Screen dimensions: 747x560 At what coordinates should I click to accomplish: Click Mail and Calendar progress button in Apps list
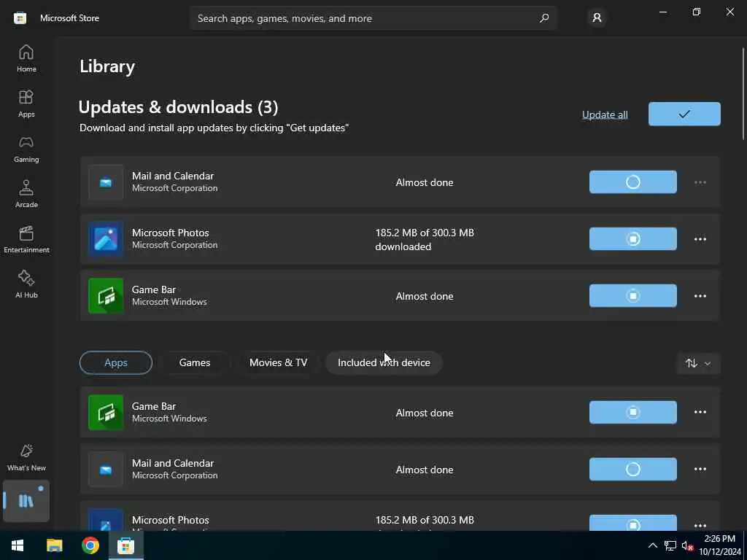tap(632, 469)
